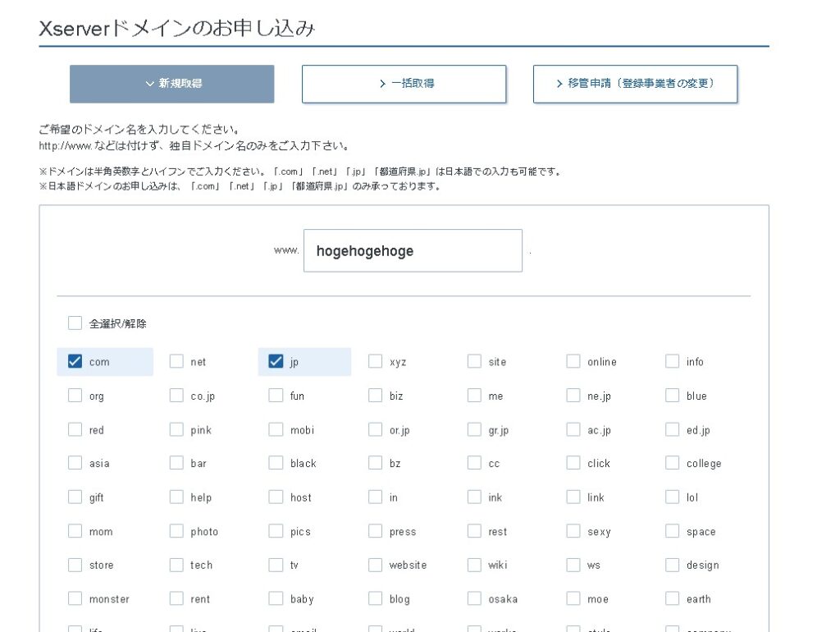Uncheck the jp domain checkbox
Image resolution: width=840 pixels, height=632 pixels.
click(x=276, y=361)
